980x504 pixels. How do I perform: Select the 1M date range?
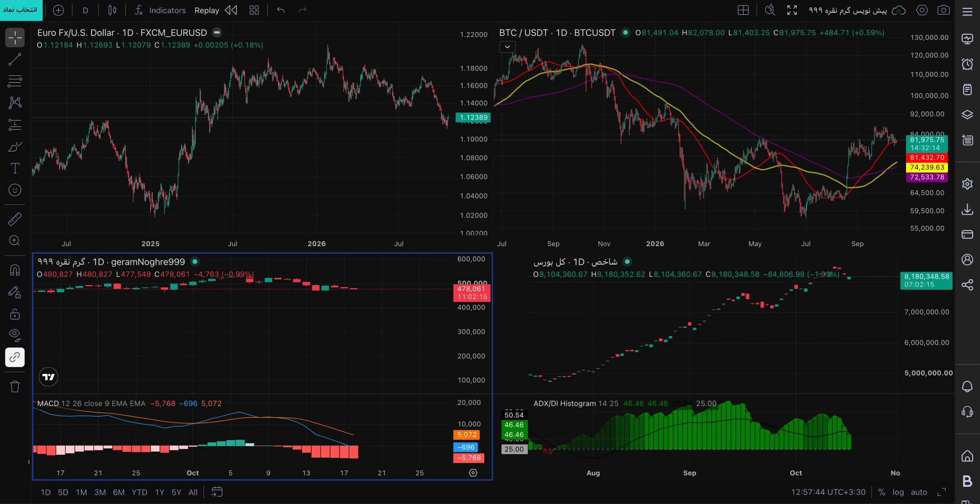[x=81, y=493]
